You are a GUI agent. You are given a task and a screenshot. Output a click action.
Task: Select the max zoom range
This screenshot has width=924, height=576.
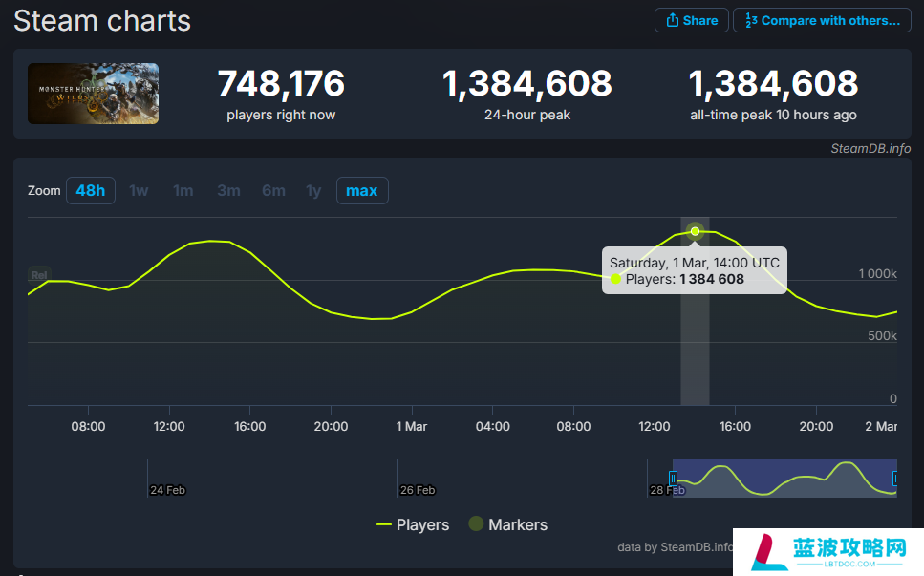click(x=362, y=191)
